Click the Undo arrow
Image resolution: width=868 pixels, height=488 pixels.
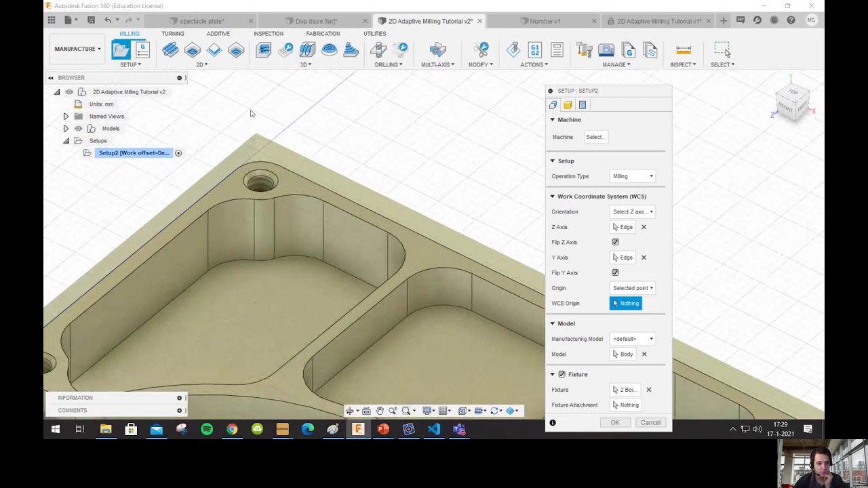pos(108,20)
